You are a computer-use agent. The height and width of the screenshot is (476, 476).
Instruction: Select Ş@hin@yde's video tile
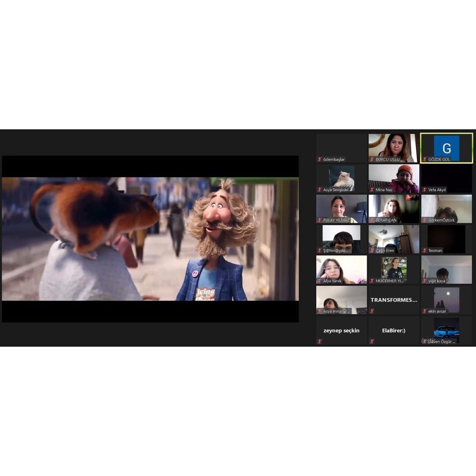(342, 239)
